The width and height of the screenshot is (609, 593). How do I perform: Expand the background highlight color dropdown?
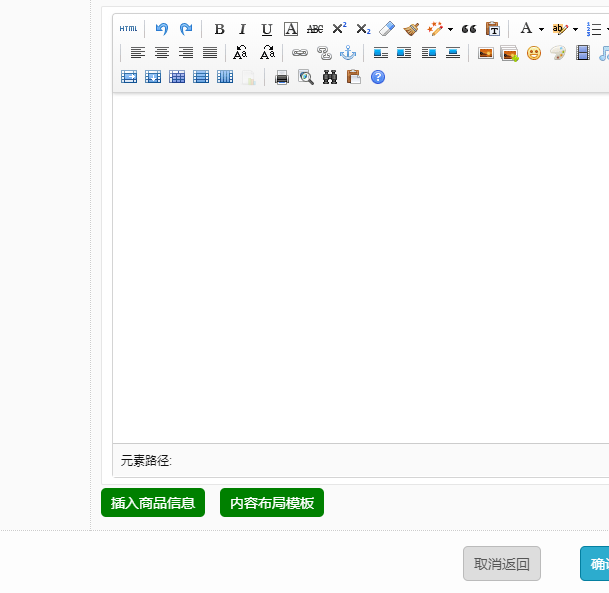(x=576, y=30)
